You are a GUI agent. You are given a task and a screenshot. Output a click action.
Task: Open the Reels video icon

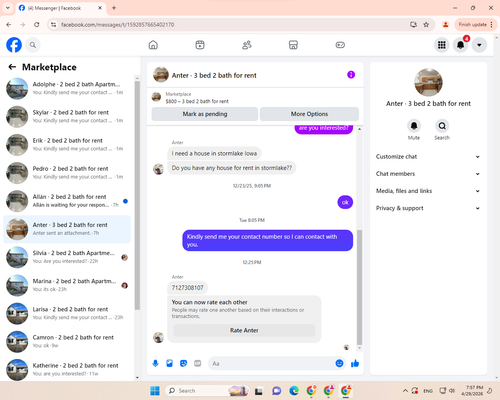tap(200, 45)
